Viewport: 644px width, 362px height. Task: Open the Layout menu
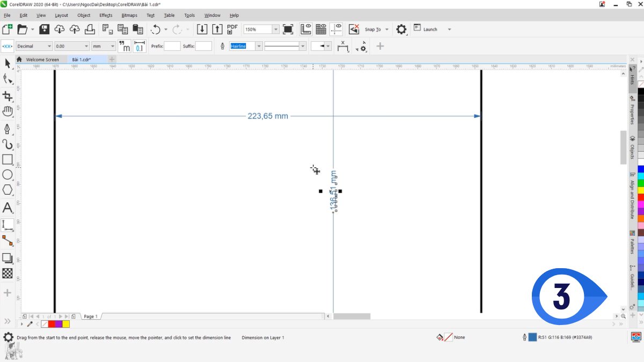click(x=61, y=15)
